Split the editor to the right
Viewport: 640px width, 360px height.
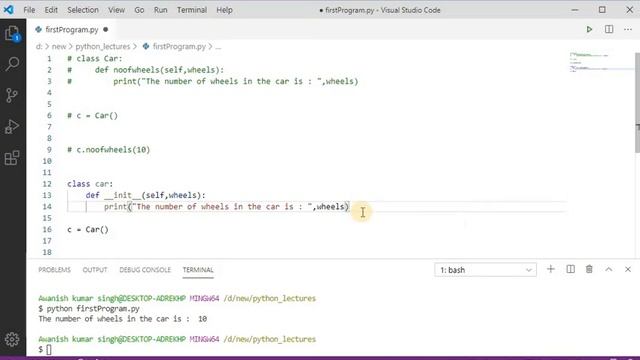point(609,29)
